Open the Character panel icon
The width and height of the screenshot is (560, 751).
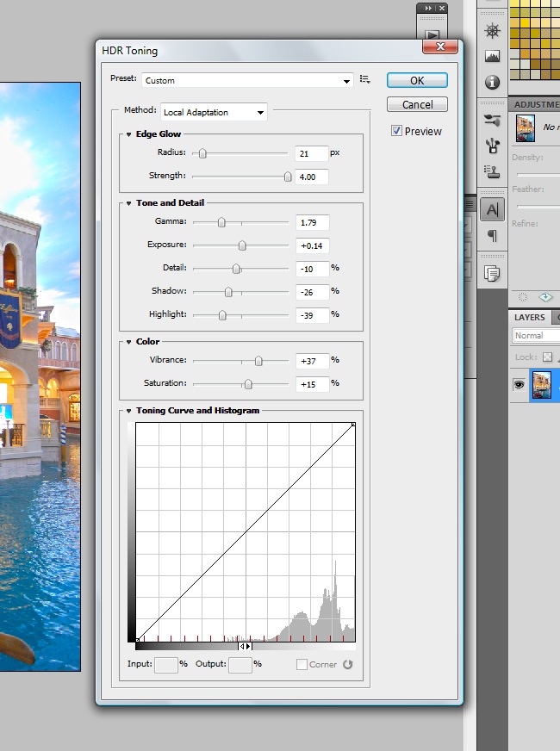coord(493,208)
